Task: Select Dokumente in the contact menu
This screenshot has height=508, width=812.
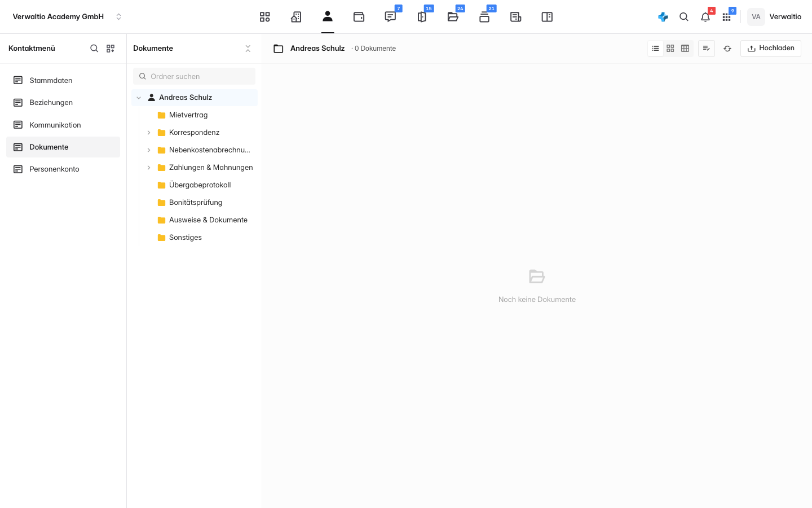Action: (x=63, y=147)
